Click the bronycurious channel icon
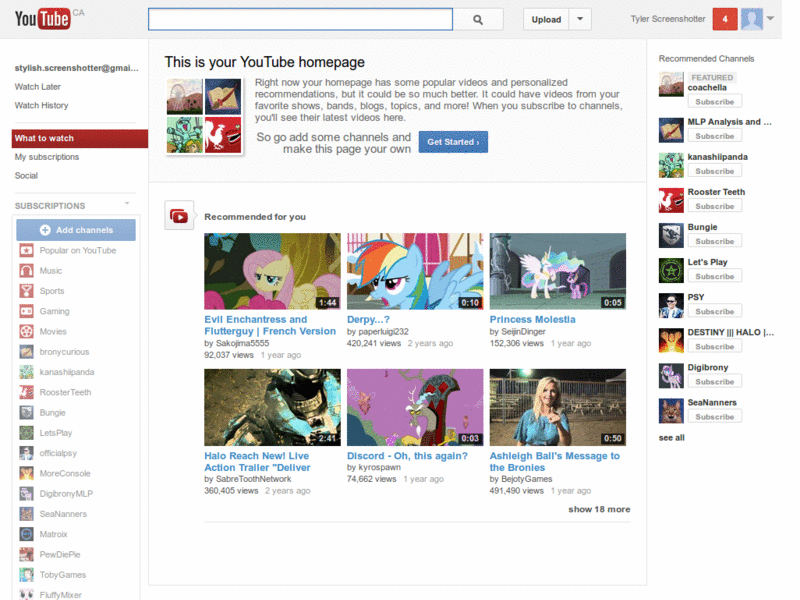800x600 pixels. pos(27,352)
